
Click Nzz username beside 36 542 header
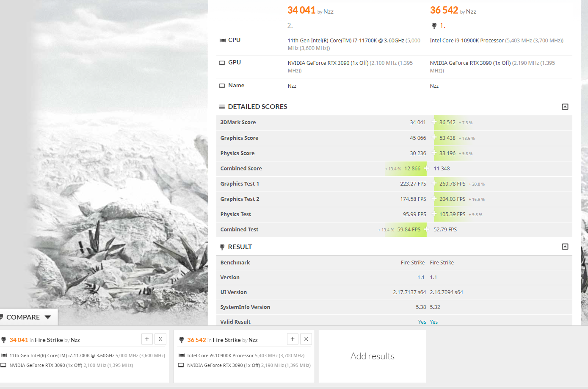point(471,12)
